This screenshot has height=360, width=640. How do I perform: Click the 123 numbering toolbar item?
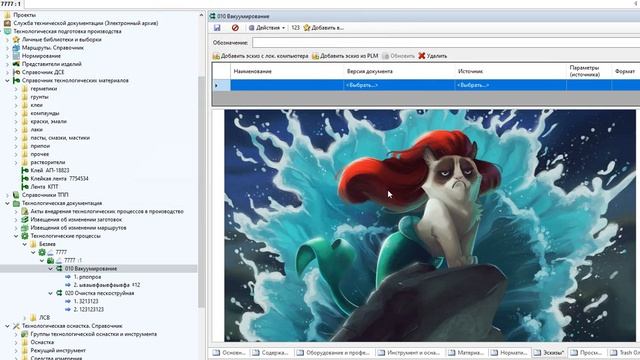(296, 28)
